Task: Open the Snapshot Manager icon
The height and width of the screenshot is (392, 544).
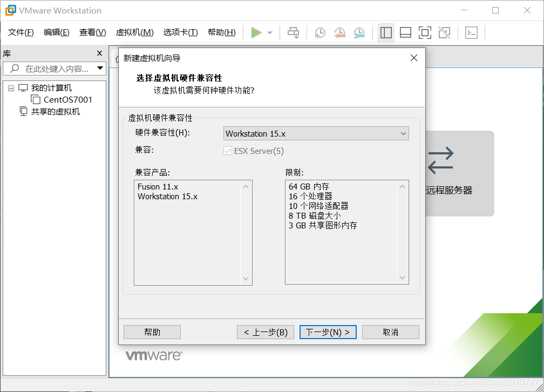Action: (x=359, y=33)
